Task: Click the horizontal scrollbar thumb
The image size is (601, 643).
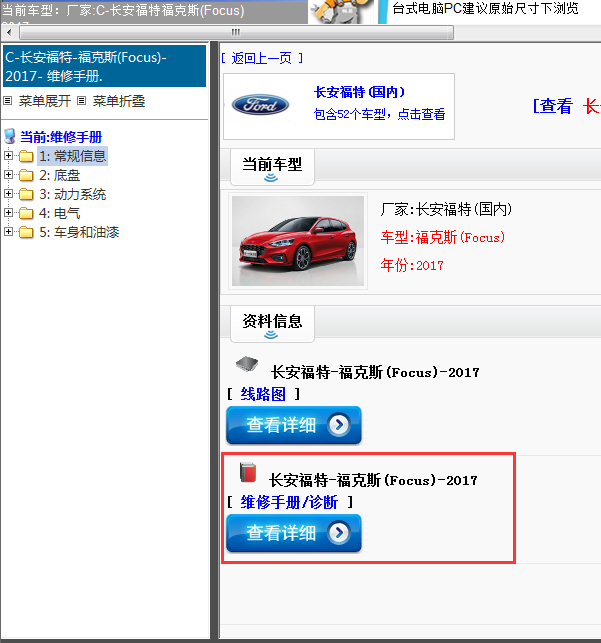Action: [x=236, y=32]
